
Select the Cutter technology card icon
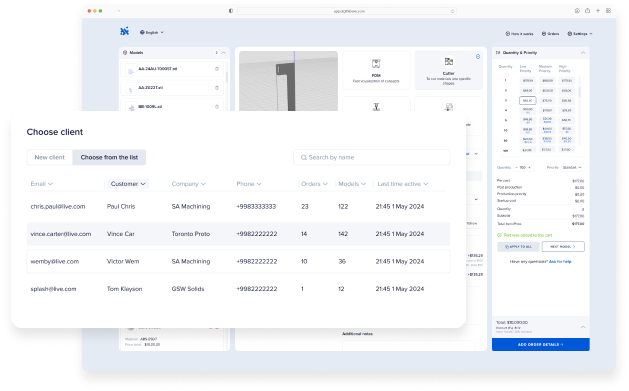coord(448,62)
